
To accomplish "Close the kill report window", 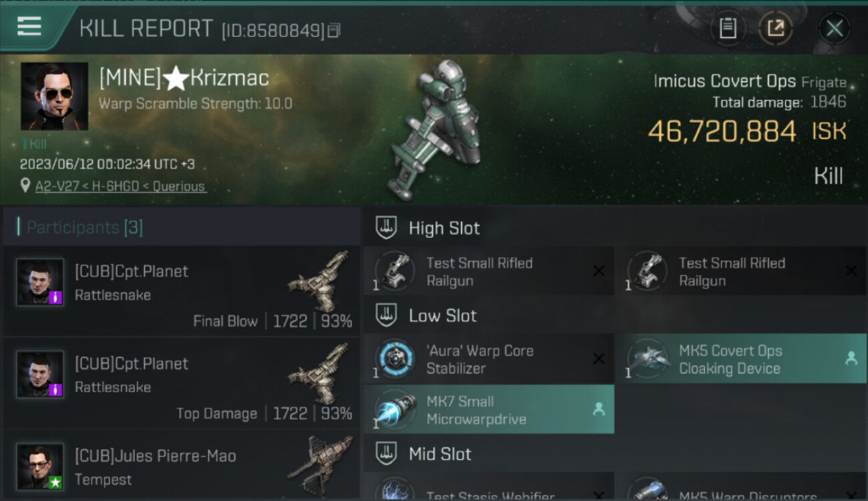I will (x=834, y=28).
